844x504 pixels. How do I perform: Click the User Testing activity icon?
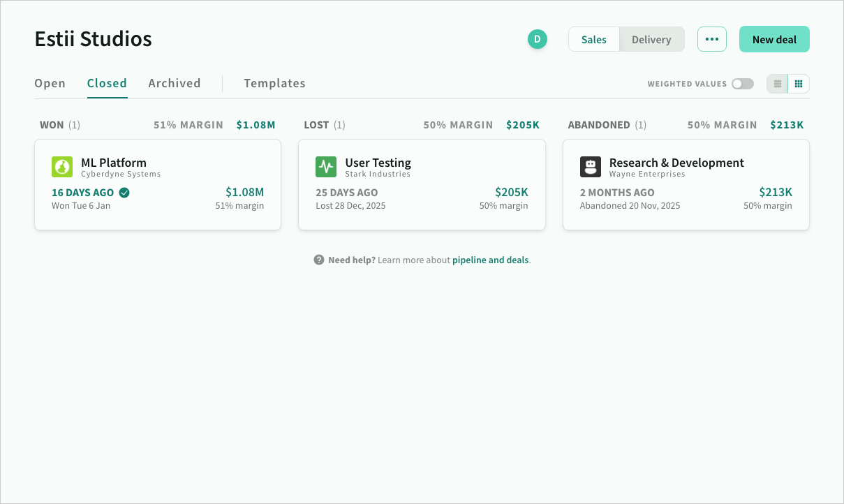coord(326,167)
